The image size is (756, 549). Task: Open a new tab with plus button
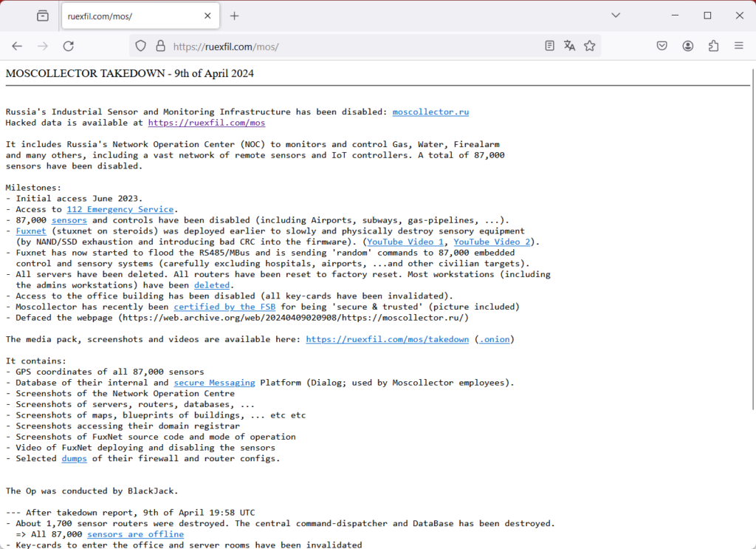click(x=235, y=16)
